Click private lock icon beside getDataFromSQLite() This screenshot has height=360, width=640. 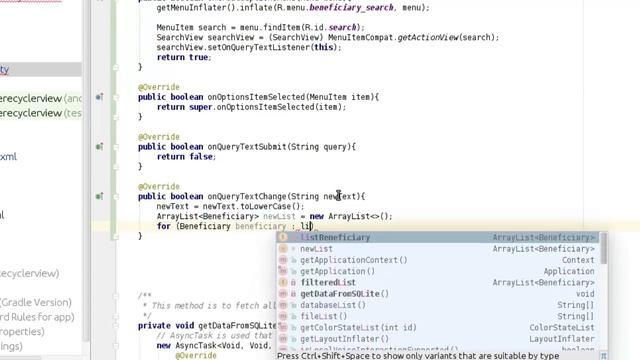coord(293,294)
